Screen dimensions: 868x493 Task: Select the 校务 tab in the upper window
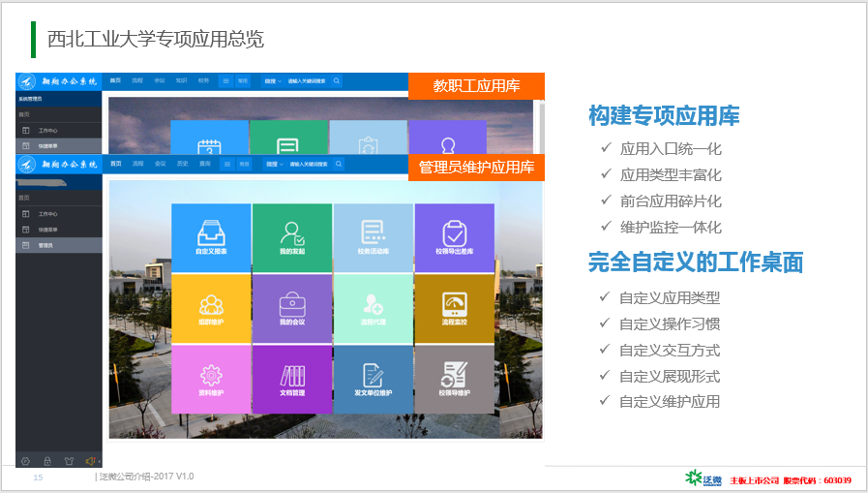coord(204,80)
